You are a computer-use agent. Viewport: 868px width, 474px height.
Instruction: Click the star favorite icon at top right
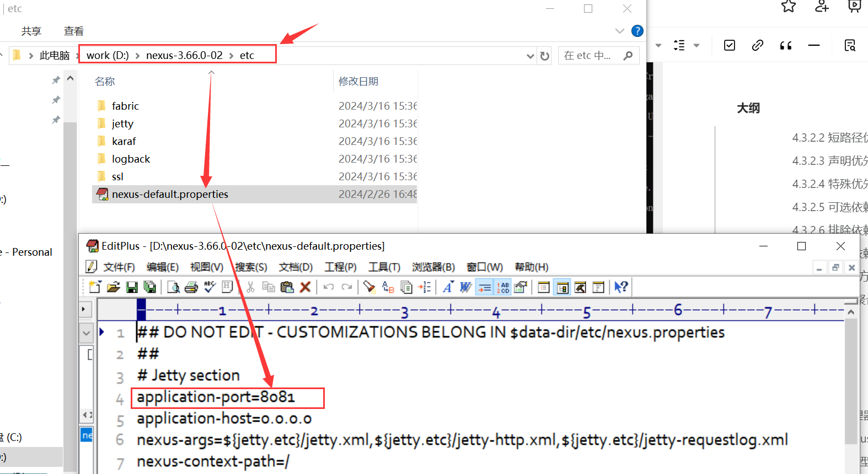789,6
